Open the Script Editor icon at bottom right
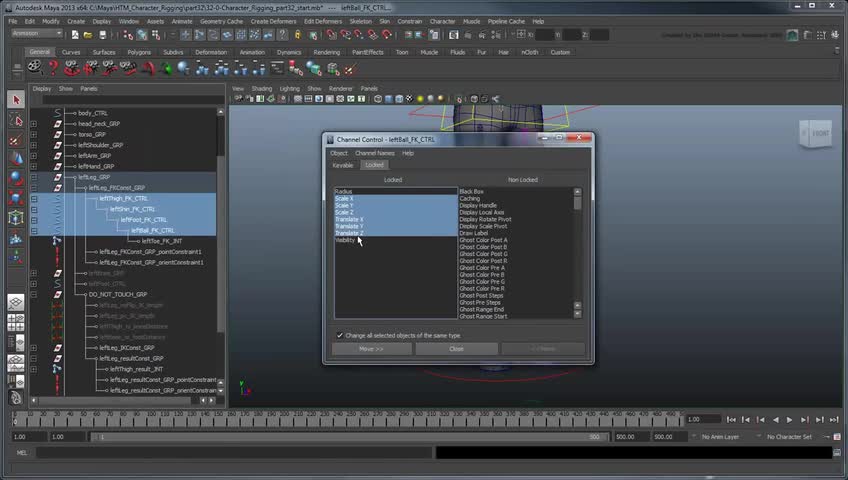Image resolution: width=848 pixels, height=480 pixels. pyautogui.click(x=837, y=453)
